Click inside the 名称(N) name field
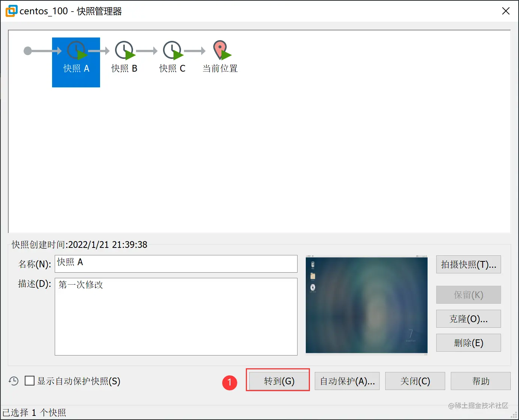 click(176, 264)
